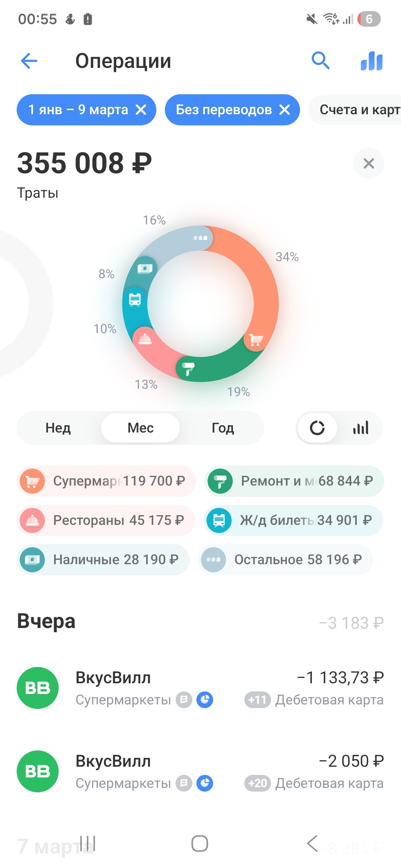Filter by Рестораны category

(106, 520)
